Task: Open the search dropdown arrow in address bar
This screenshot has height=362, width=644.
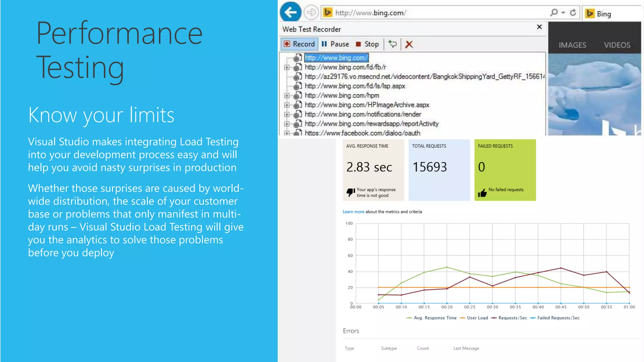Action: point(563,13)
